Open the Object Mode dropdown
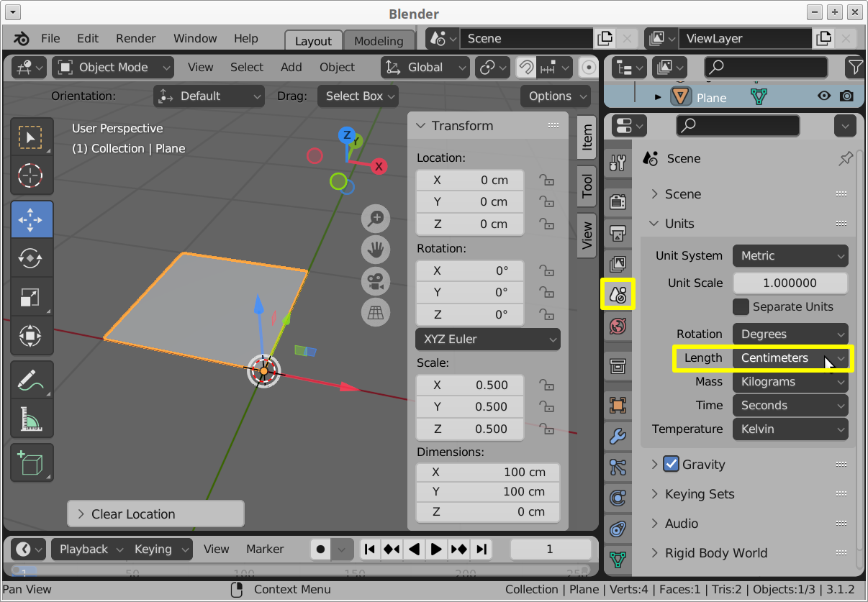868x602 pixels. click(114, 68)
